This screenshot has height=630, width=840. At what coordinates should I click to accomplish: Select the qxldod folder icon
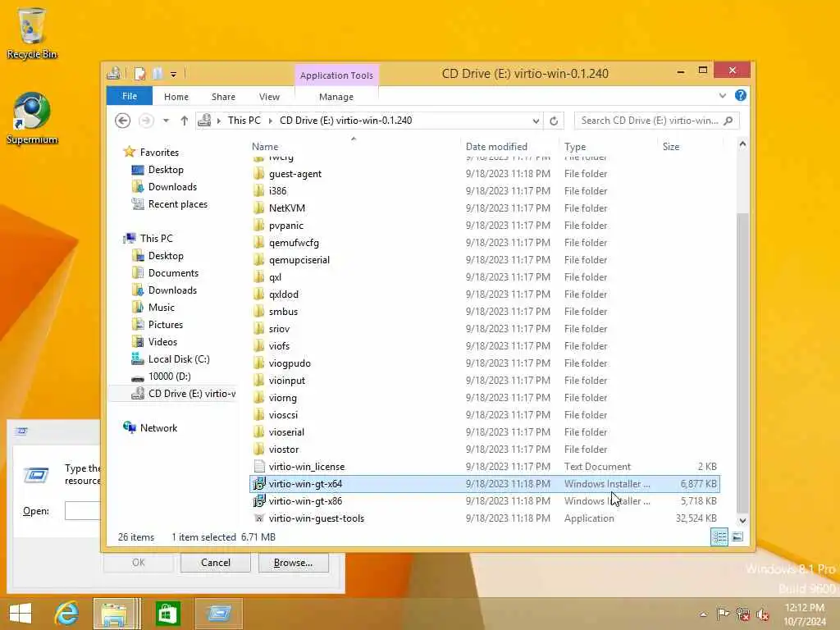pyautogui.click(x=258, y=294)
